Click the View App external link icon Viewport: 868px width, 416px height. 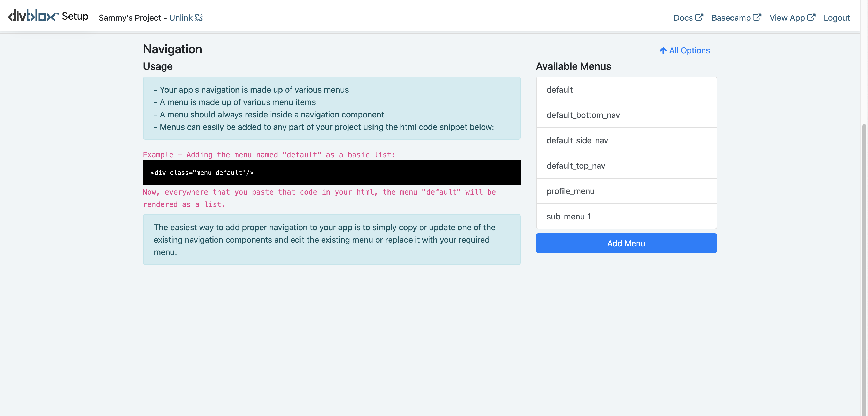coord(811,17)
